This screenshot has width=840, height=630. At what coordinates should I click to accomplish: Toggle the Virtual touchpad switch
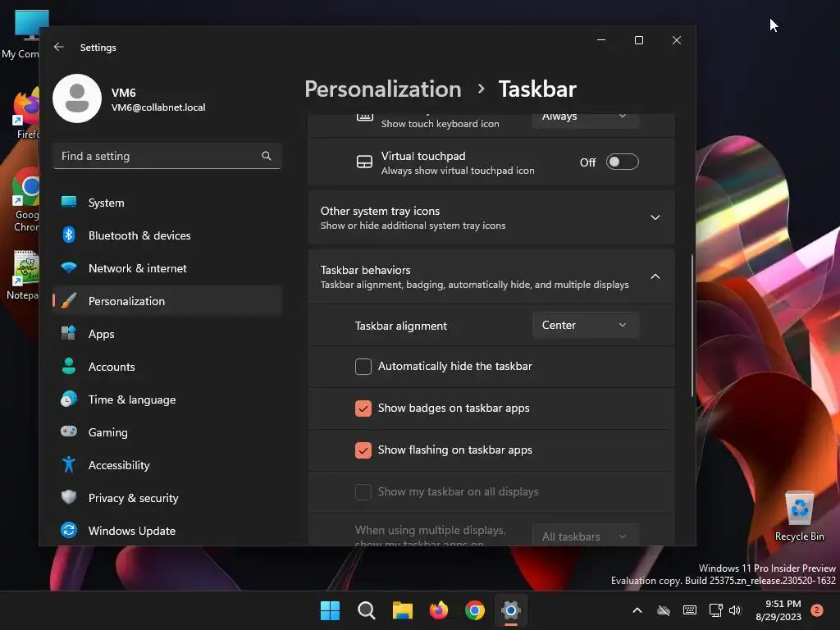pos(622,162)
